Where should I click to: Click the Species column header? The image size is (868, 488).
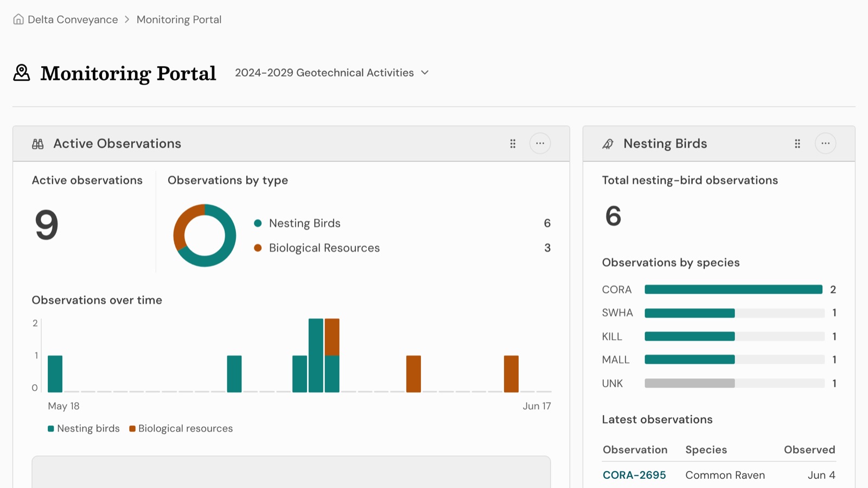706,449
